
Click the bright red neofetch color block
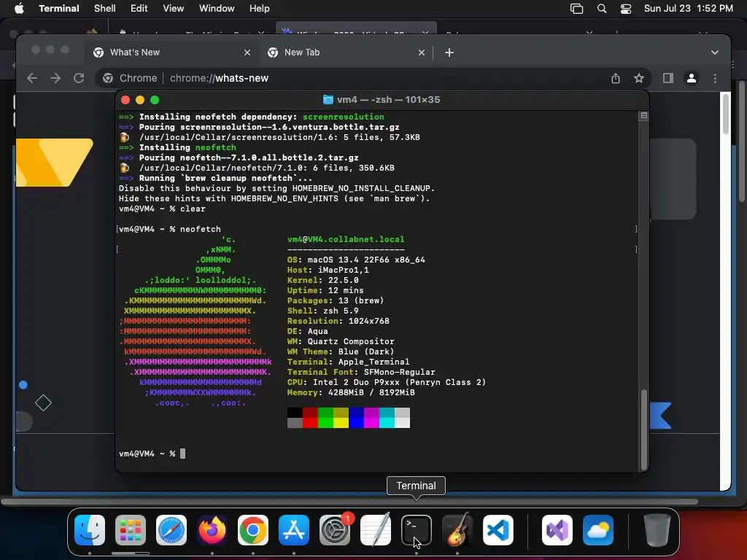pyautogui.click(x=310, y=422)
